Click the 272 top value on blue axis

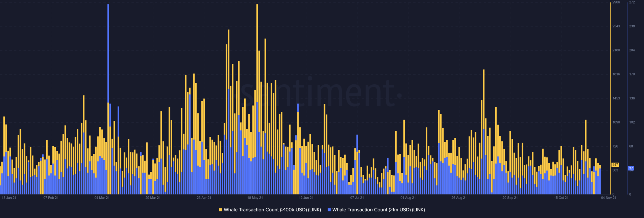click(x=632, y=2)
